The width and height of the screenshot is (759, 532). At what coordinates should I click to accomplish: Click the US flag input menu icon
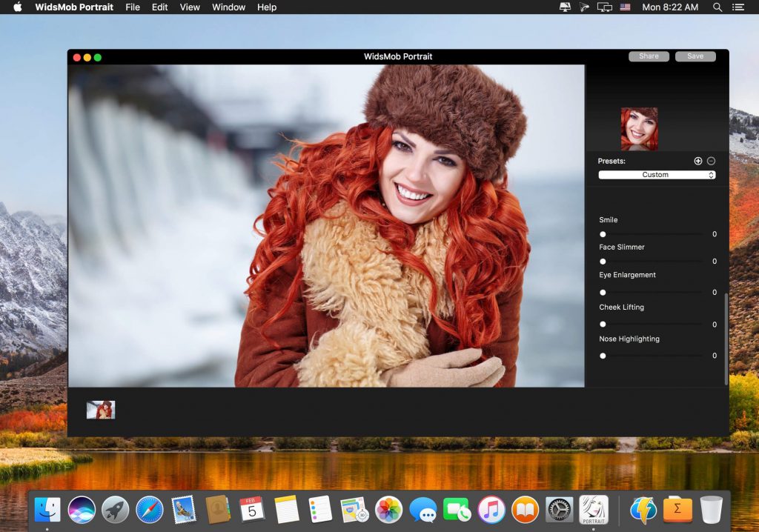[x=625, y=7]
